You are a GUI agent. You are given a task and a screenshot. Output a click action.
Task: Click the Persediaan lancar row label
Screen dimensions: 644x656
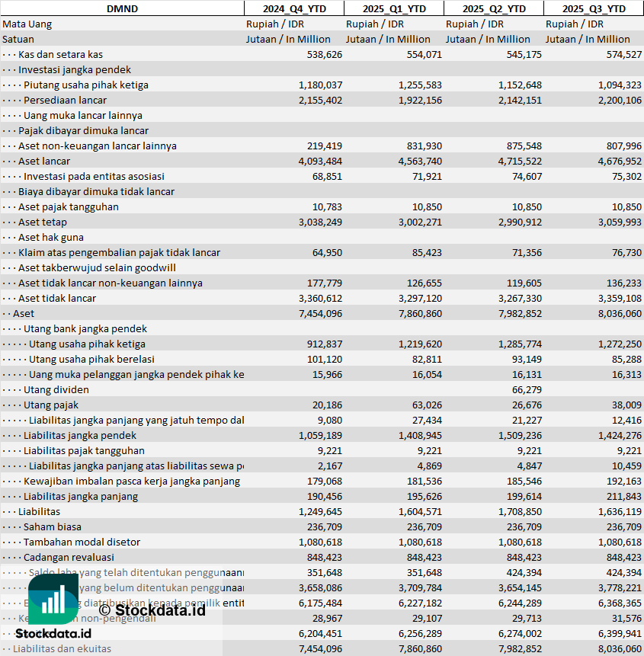pos(65,101)
